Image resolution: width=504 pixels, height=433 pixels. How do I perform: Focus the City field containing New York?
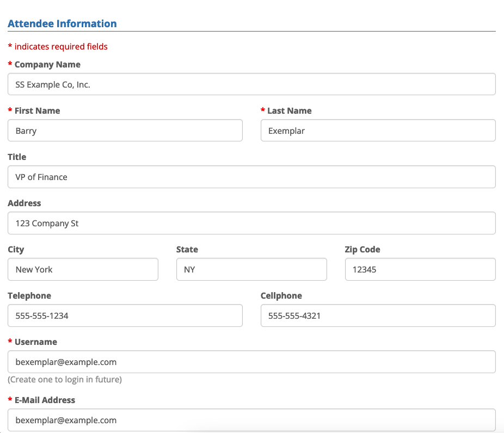[83, 269]
